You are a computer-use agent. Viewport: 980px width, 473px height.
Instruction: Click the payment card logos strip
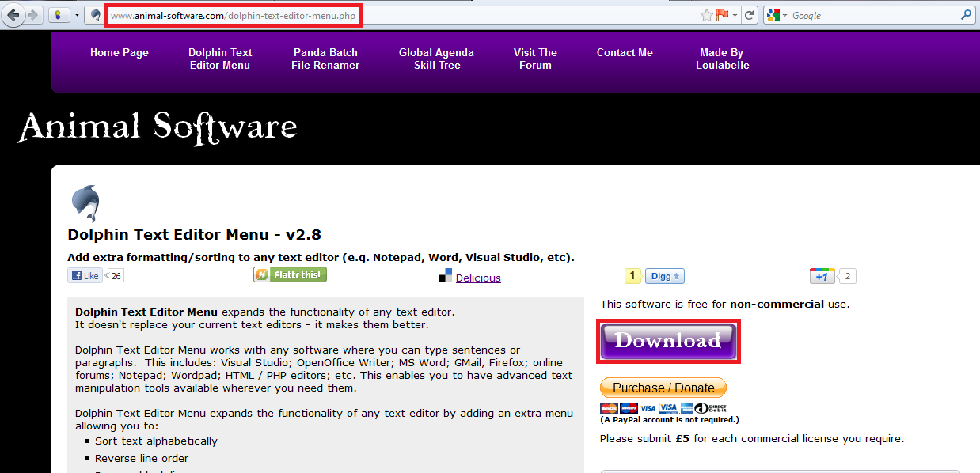tap(663, 408)
